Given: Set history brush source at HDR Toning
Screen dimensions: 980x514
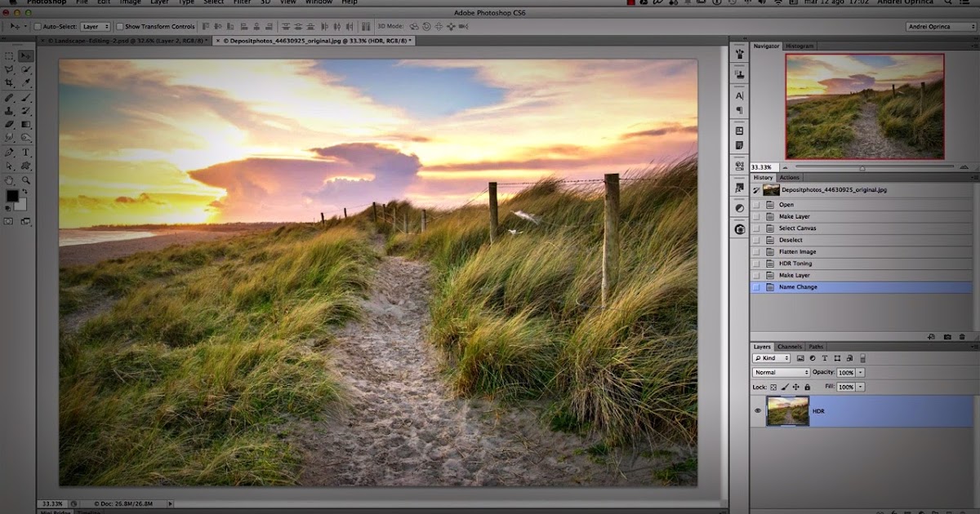Looking at the screenshot, I should click(756, 264).
